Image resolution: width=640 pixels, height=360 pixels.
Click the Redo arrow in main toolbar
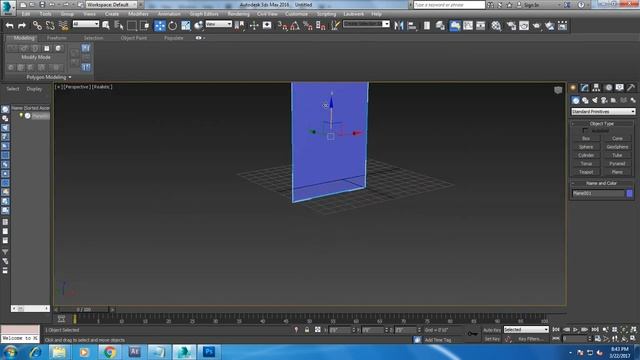tap(22, 26)
